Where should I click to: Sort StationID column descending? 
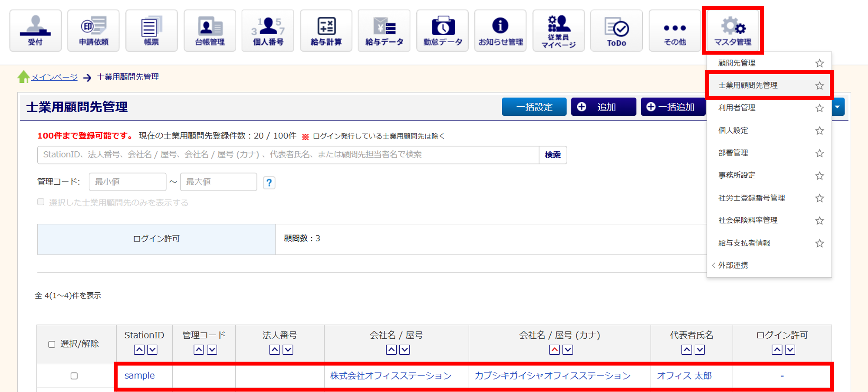coord(152,350)
